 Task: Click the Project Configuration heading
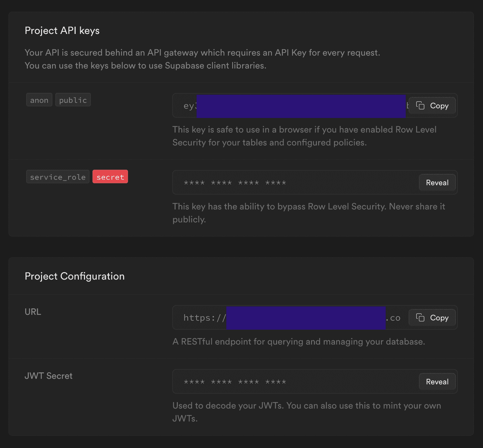tap(75, 276)
